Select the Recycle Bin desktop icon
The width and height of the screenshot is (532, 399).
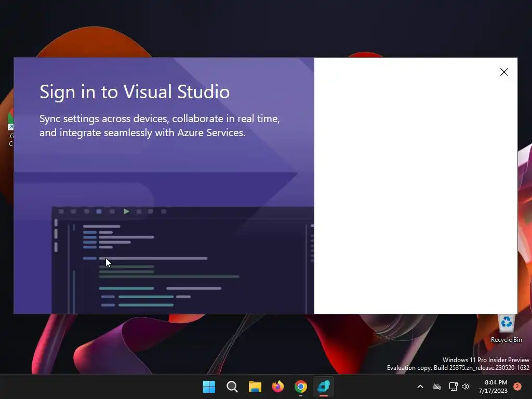pyautogui.click(x=506, y=328)
